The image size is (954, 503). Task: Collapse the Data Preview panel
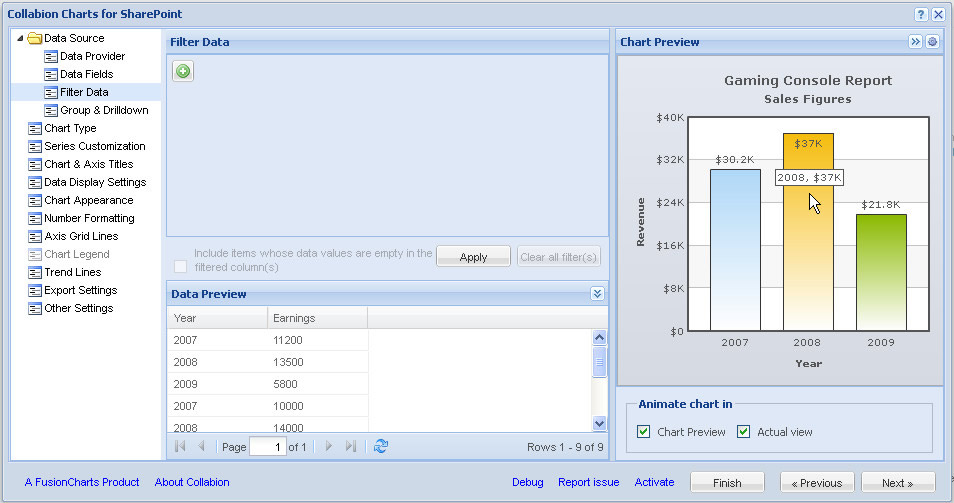(x=597, y=294)
